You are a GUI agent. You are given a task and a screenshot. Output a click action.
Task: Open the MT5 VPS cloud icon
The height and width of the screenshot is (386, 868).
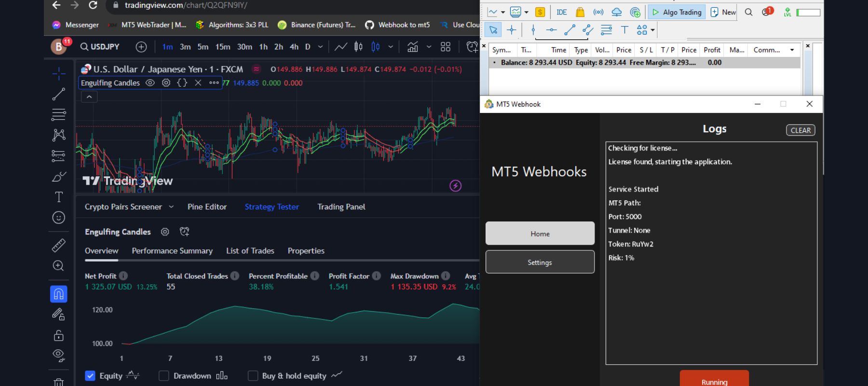pos(617,12)
